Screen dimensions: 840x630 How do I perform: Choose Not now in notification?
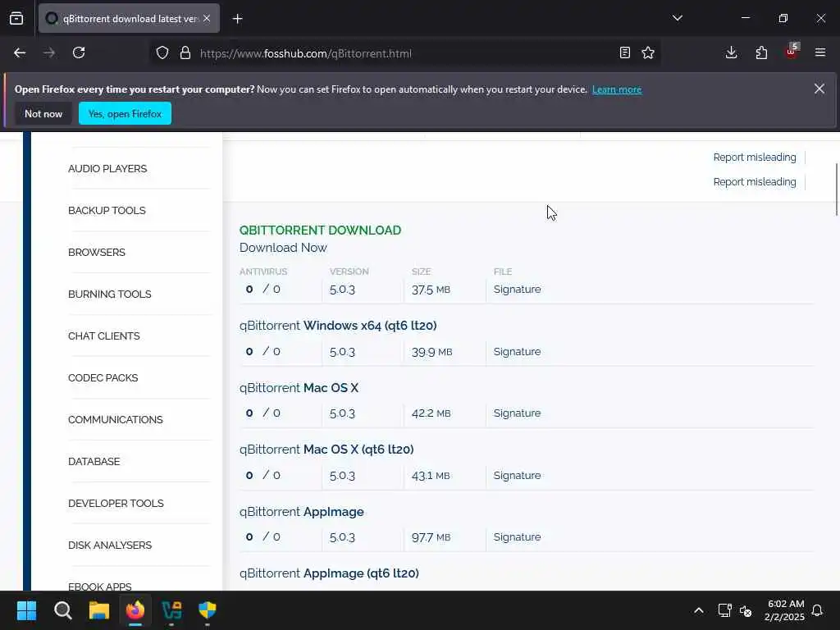[x=43, y=113]
